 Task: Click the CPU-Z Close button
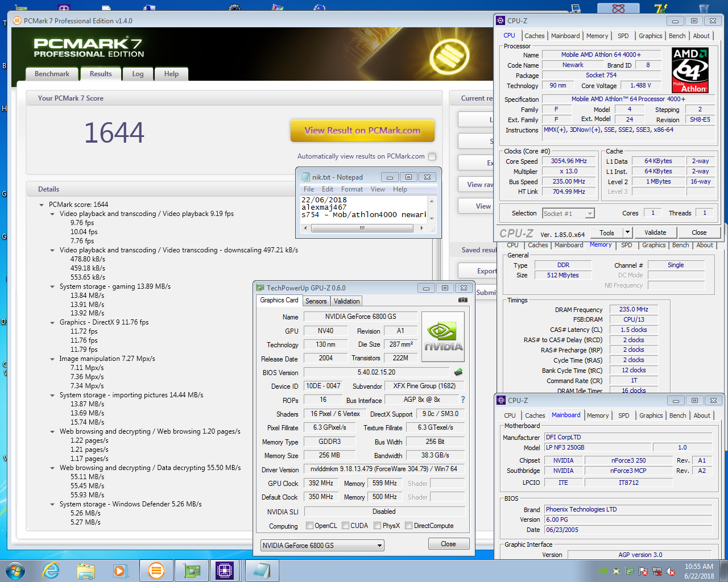tap(699, 232)
